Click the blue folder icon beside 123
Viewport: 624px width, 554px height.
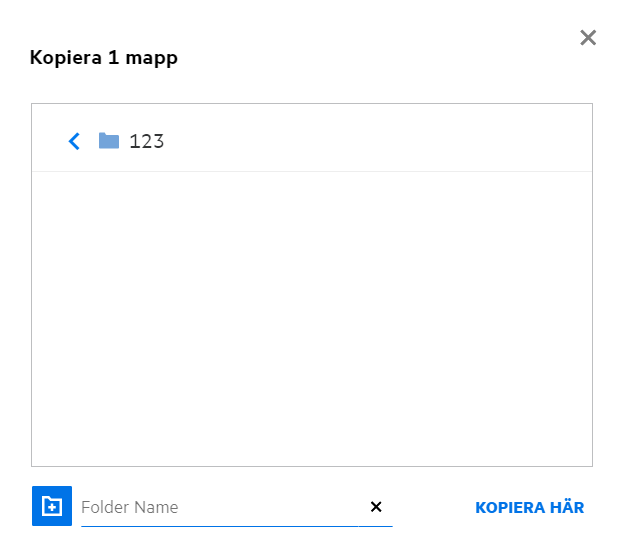[109, 141]
